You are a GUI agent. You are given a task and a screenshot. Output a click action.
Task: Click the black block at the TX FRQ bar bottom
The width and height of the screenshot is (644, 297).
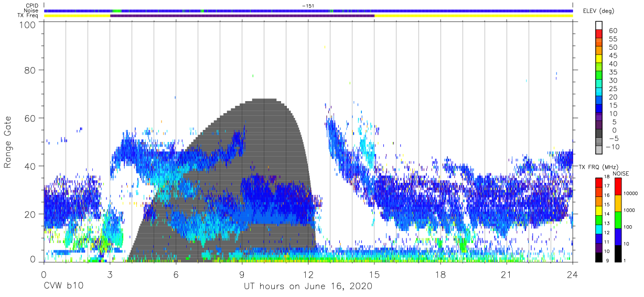pos(599,257)
